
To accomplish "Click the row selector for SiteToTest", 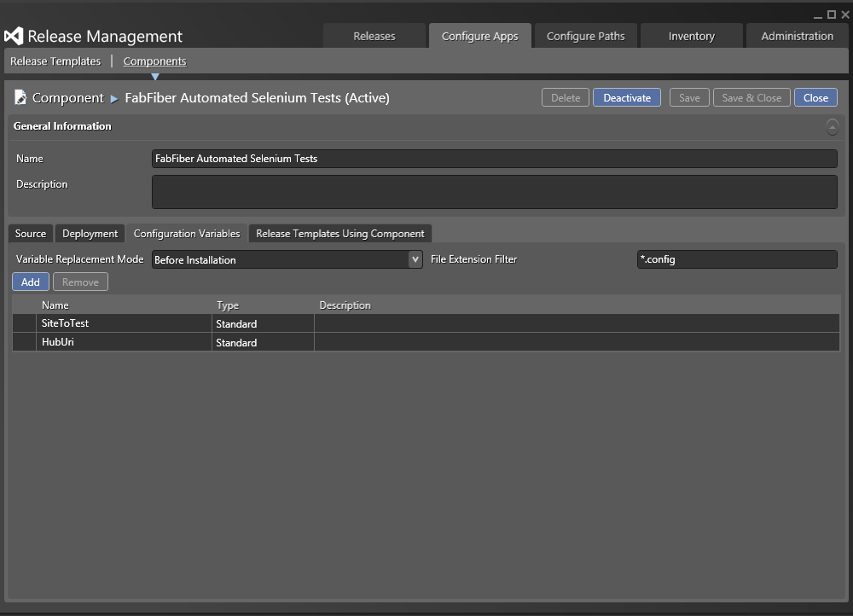I will 24,323.
